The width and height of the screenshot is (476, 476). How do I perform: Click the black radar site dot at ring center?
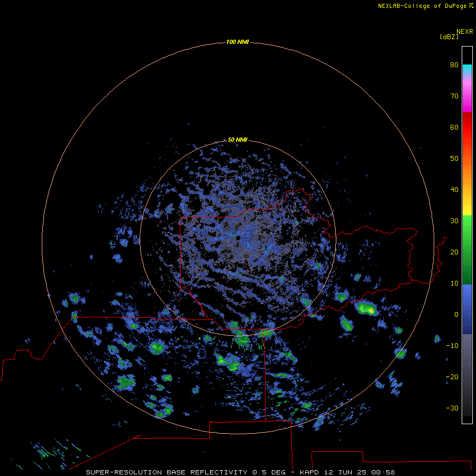(x=238, y=239)
